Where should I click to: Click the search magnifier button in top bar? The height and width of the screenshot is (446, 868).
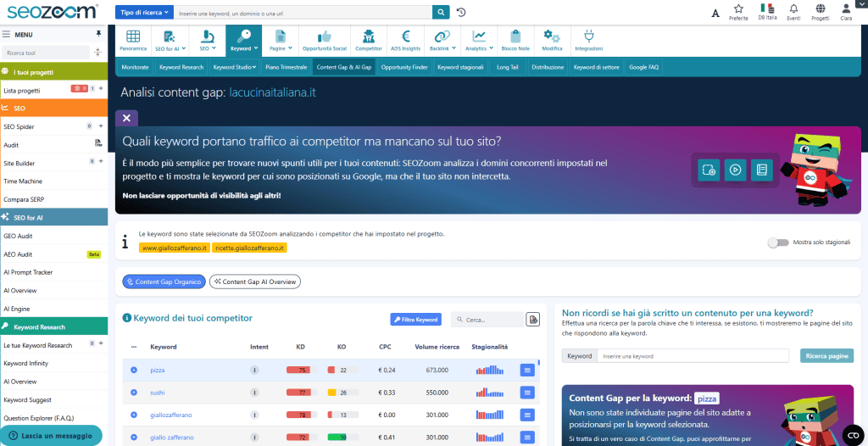pos(441,12)
